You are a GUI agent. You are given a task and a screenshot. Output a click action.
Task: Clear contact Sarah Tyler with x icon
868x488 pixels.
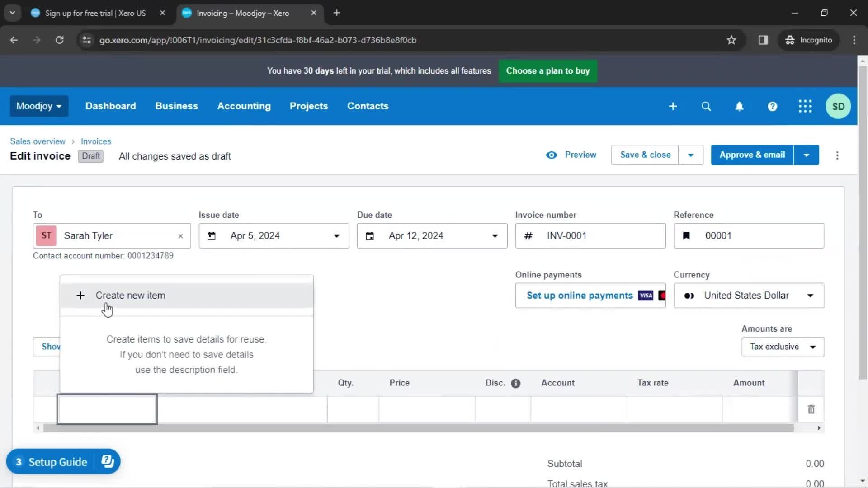tap(180, 236)
